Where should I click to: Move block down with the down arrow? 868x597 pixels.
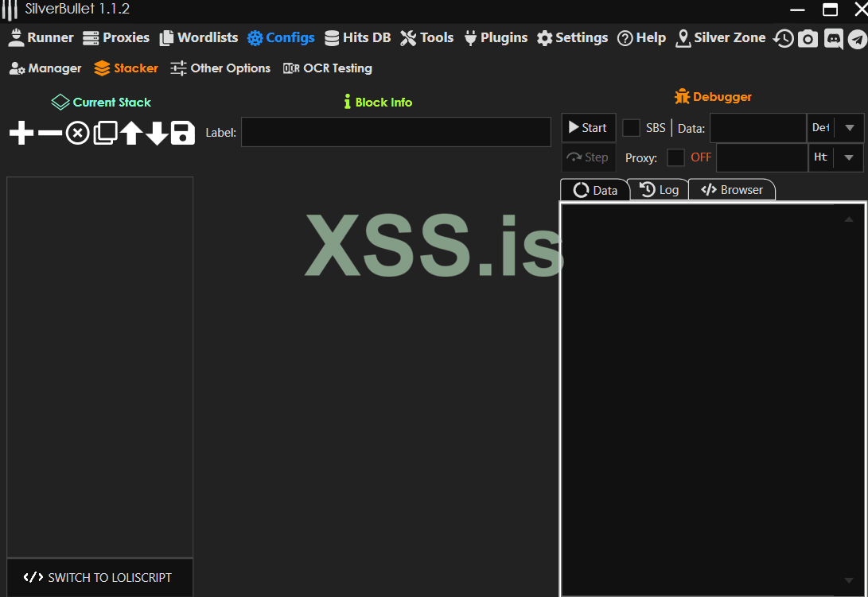(x=158, y=133)
